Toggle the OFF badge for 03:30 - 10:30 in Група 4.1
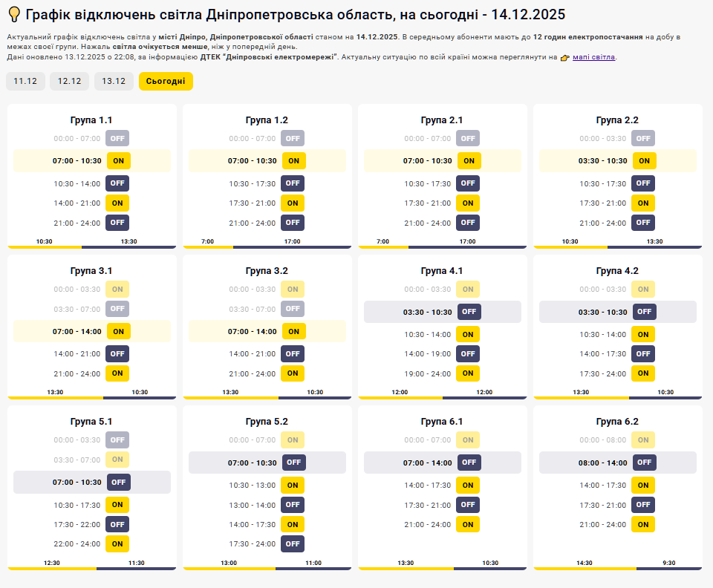Image resolution: width=713 pixels, height=588 pixels. click(x=468, y=312)
